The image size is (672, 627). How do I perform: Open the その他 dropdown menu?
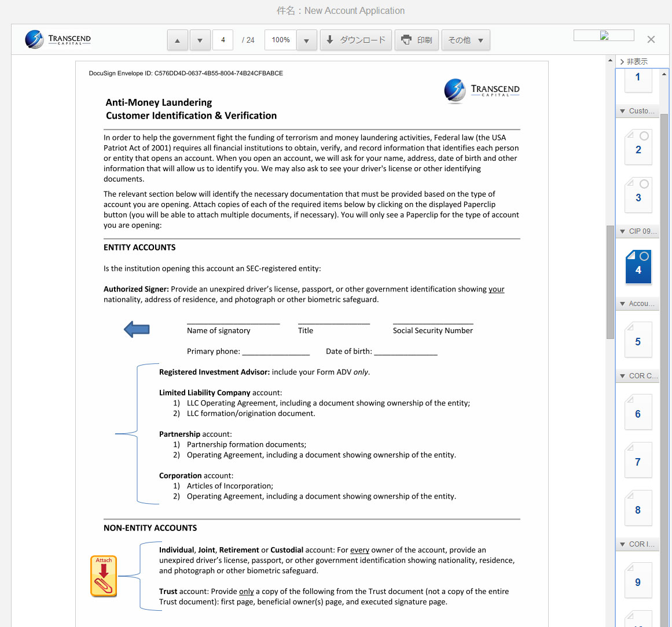465,40
